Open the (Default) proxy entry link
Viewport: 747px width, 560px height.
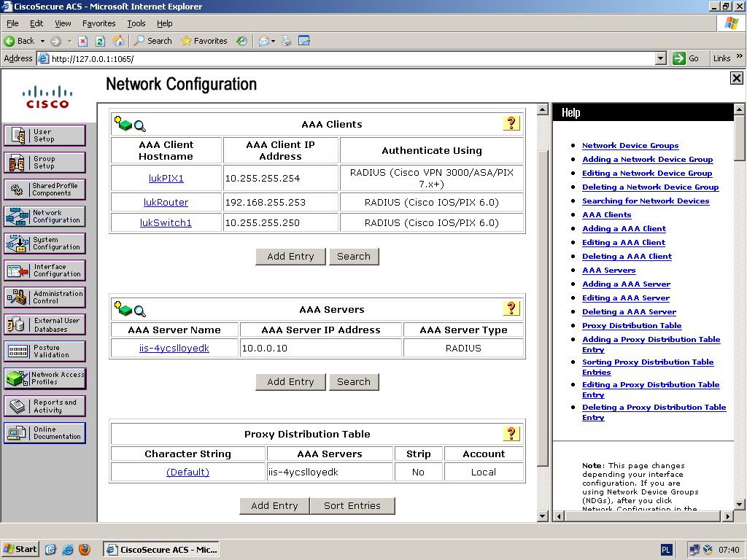pyautogui.click(x=187, y=472)
